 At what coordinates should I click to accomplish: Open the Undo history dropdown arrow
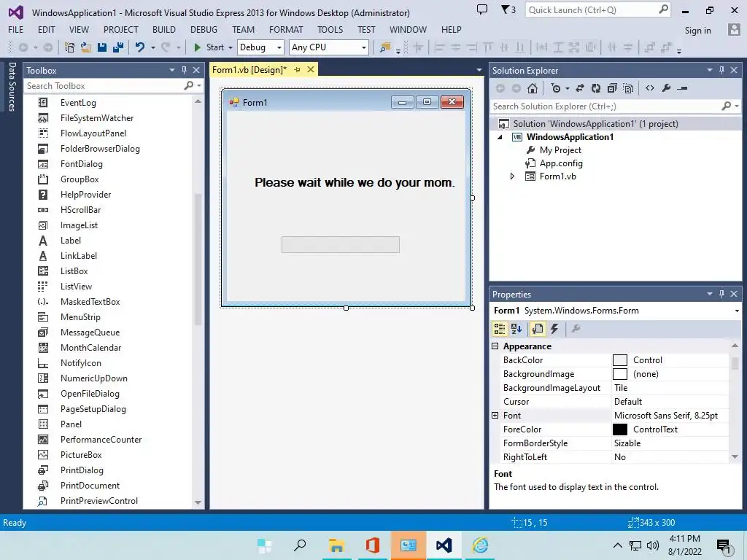[153, 47]
